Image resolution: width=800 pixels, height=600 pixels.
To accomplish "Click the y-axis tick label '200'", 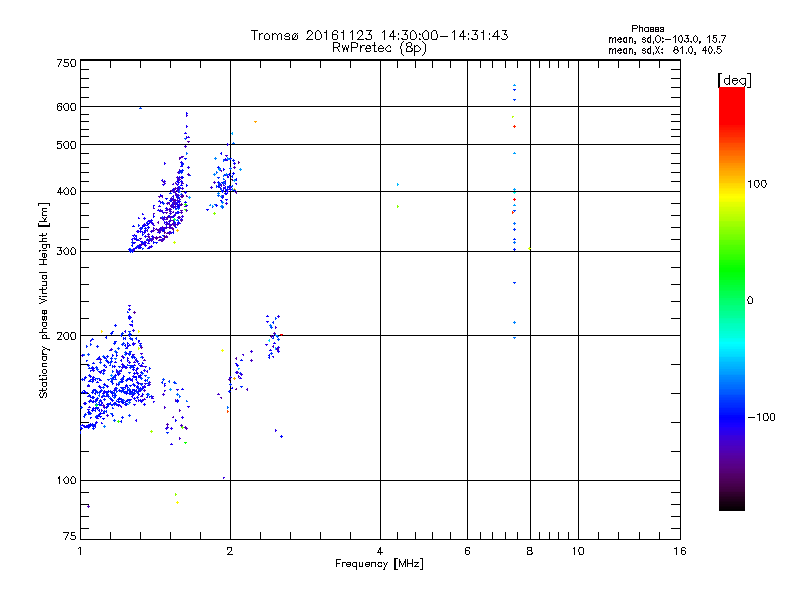I will 66,336.
